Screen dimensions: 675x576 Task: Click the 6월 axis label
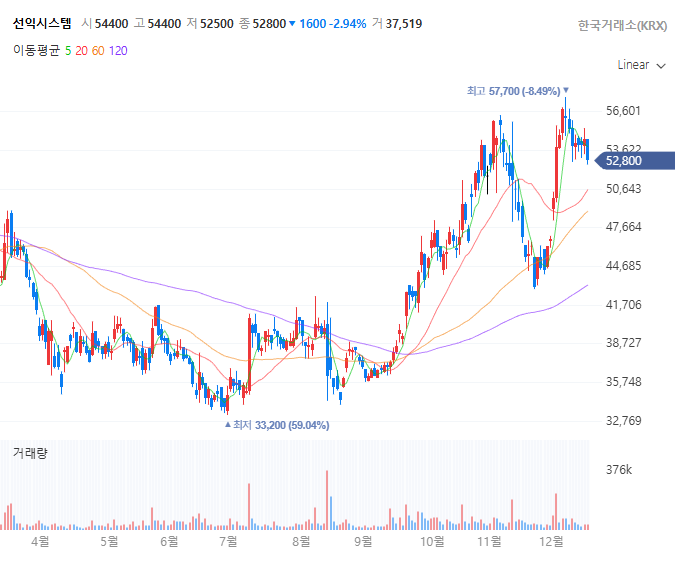(169, 541)
